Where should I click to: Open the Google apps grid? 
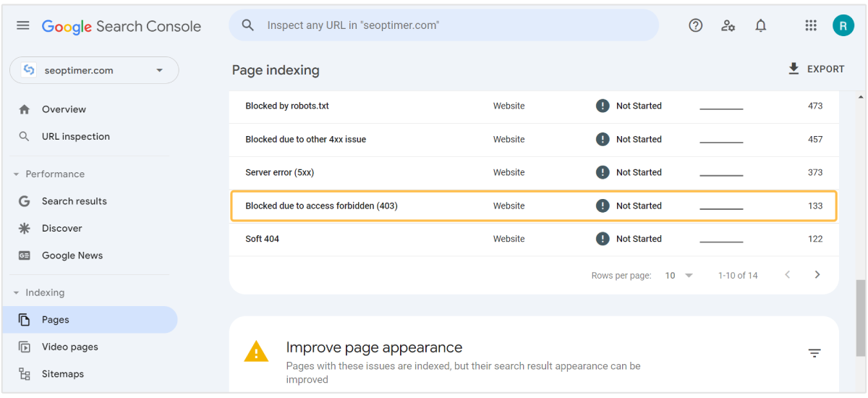[811, 25]
